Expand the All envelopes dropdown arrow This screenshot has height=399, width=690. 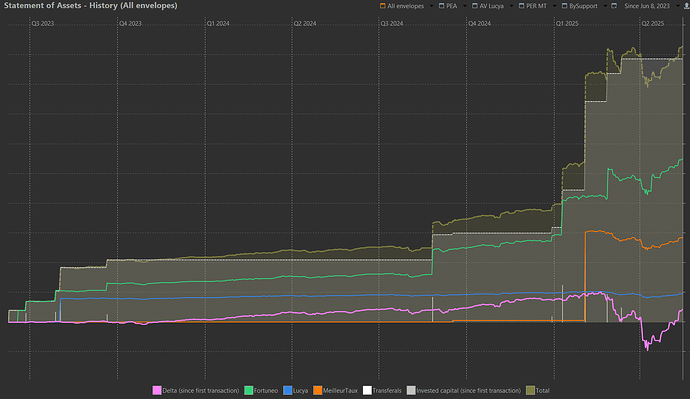tap(431, 6)
